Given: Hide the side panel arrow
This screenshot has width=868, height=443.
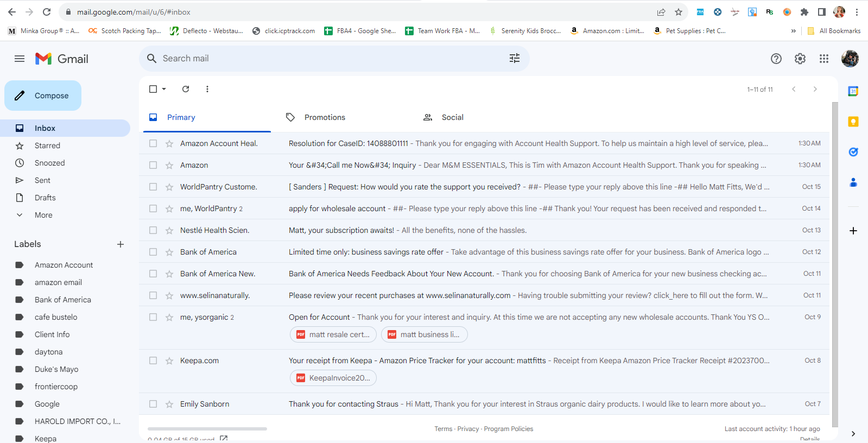Looking at the screenshot, I should click(x=853, y=433).
